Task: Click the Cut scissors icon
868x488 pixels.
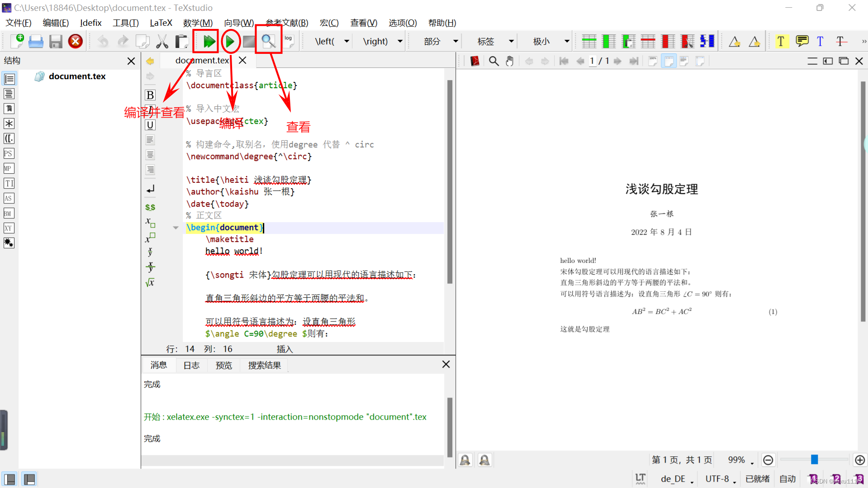Action: [x=162, y=42]
